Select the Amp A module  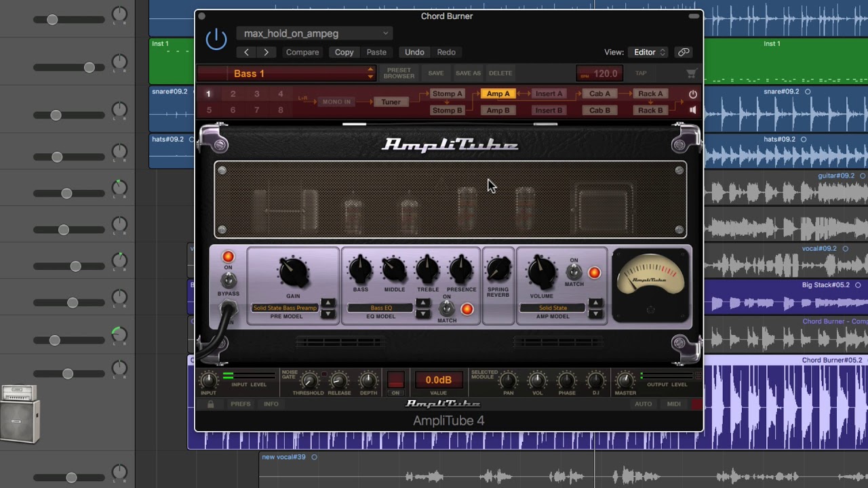tap(498, 94)
